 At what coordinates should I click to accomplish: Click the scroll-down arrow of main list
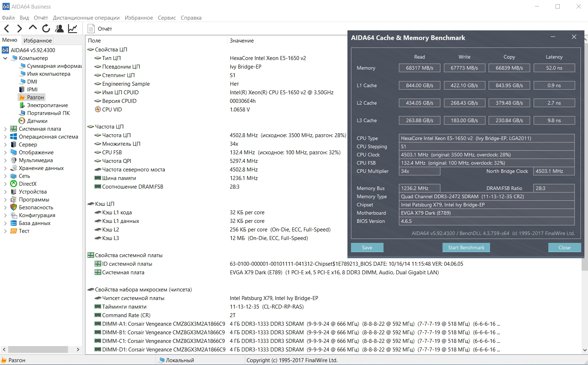(x=585, y=350)
